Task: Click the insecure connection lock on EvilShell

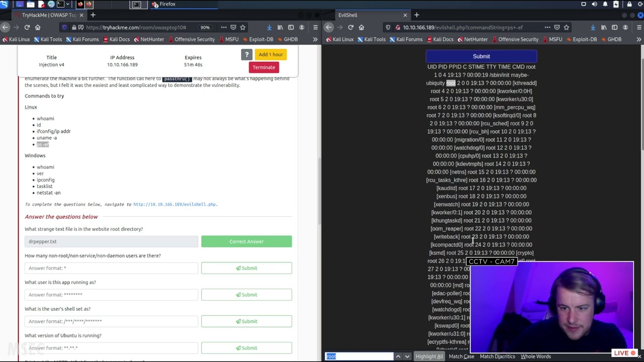Action: [397, 27]
